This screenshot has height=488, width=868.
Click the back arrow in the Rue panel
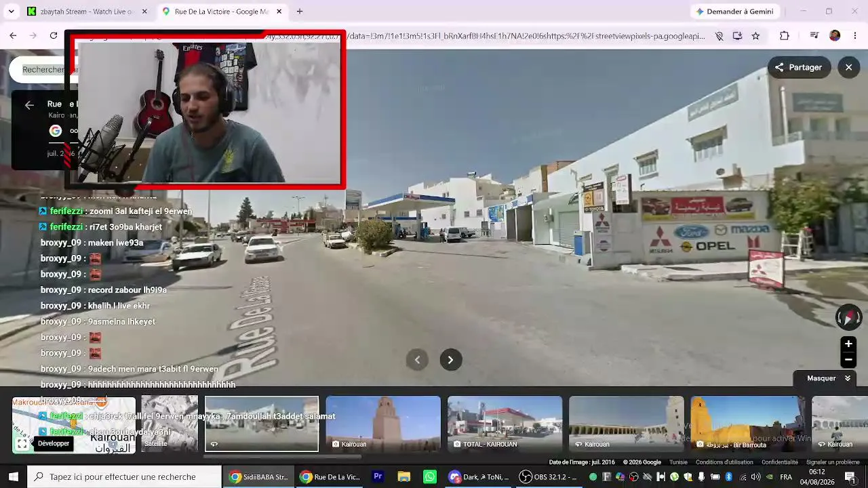29,104
